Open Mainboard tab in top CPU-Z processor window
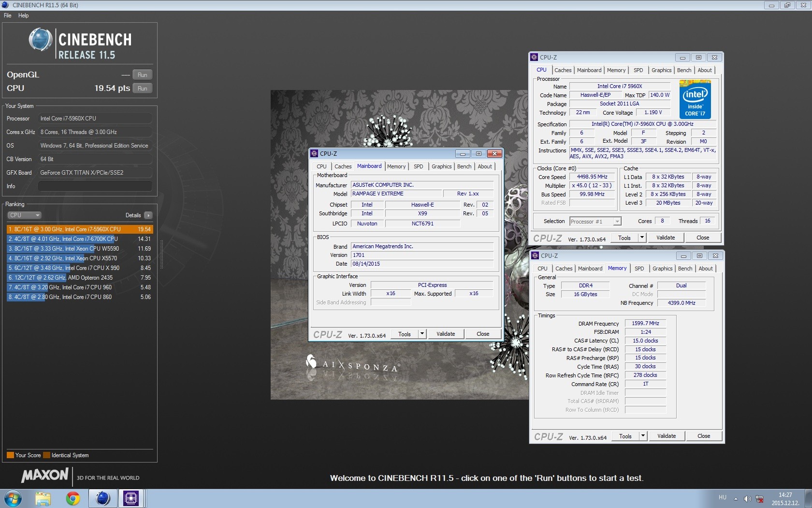 (589, 70)
